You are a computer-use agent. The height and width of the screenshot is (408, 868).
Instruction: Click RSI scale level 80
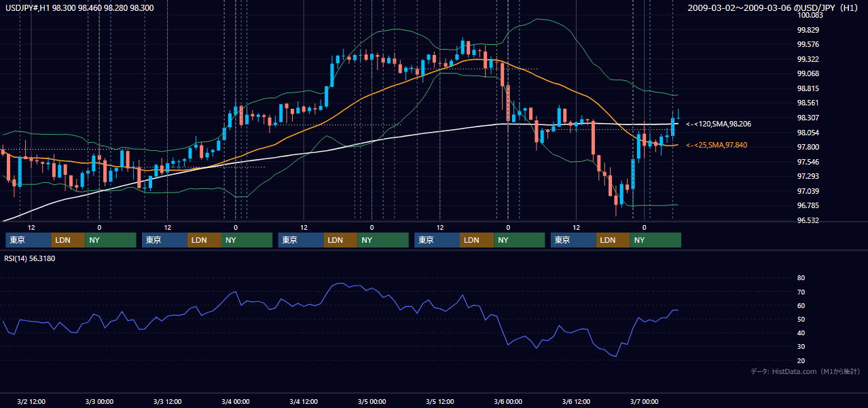pos(801,278)
